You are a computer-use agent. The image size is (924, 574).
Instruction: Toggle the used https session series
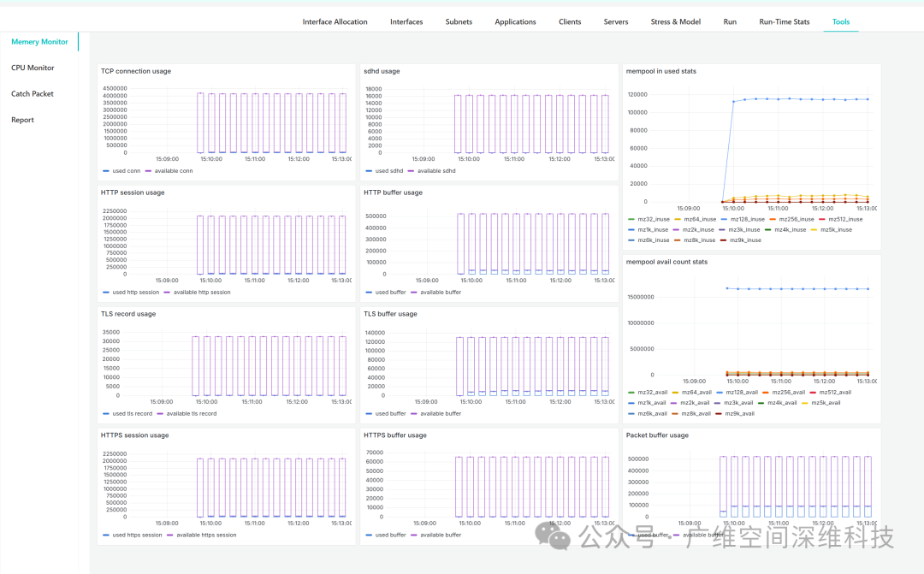132,536
